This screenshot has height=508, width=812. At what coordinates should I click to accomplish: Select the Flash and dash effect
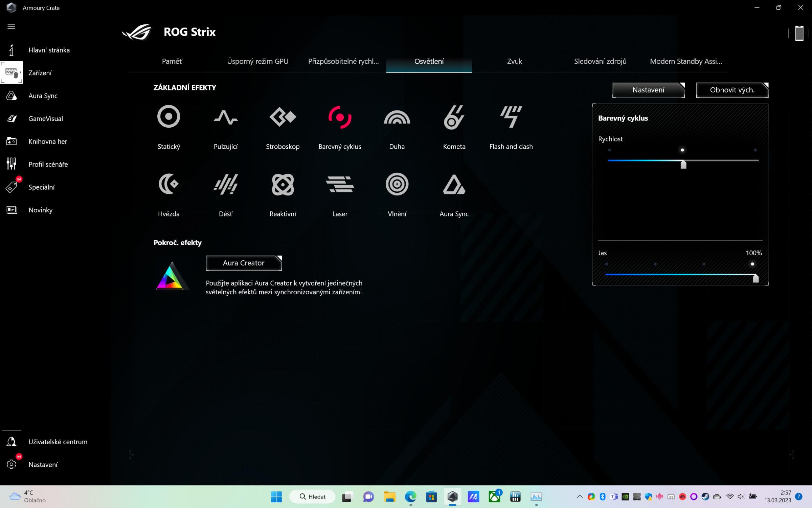pos(511,117)
